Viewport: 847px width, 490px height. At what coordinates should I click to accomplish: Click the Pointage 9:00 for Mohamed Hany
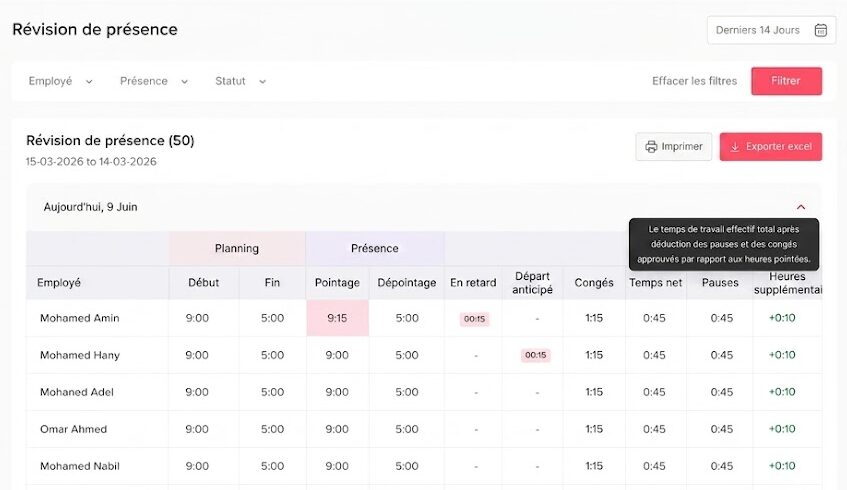point(337,355)
